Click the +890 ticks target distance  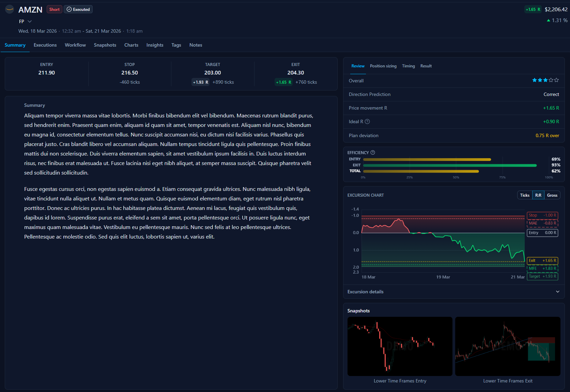[223, 82]
